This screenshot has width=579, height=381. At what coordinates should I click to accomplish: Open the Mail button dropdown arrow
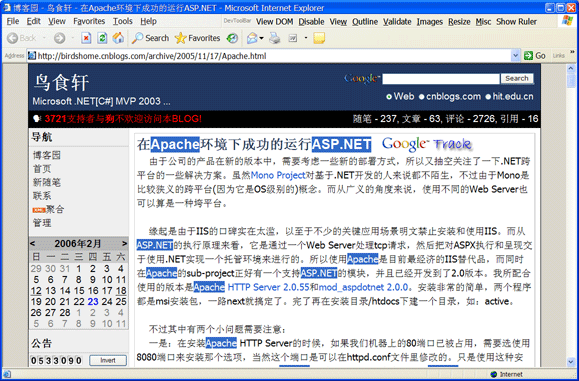pos(261,38)
